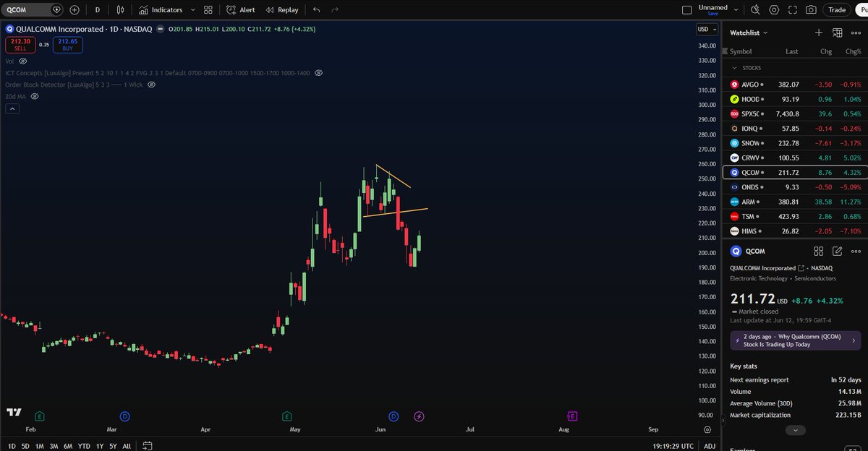Open watchlist advanced view table icon

[837, 33]
